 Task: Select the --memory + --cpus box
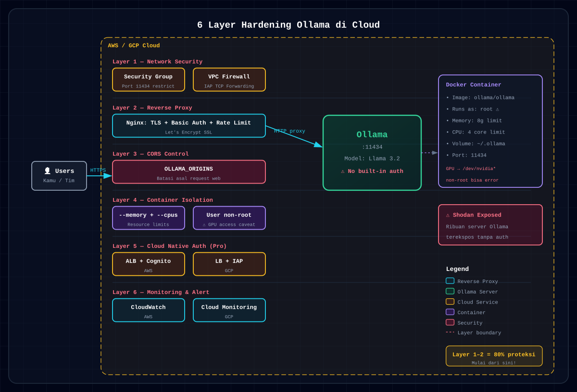coord(149,218)
